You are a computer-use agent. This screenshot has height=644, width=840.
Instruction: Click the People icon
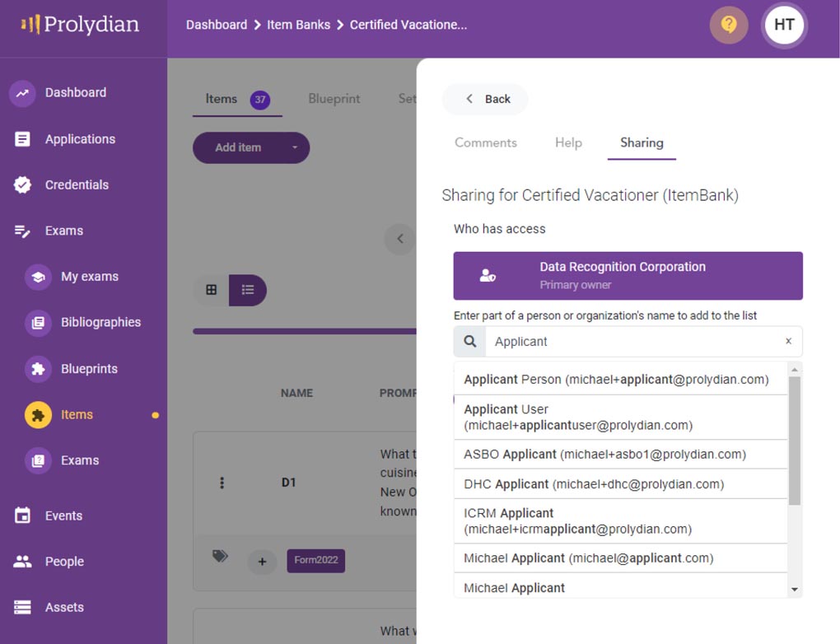click(x=22, y=562)
